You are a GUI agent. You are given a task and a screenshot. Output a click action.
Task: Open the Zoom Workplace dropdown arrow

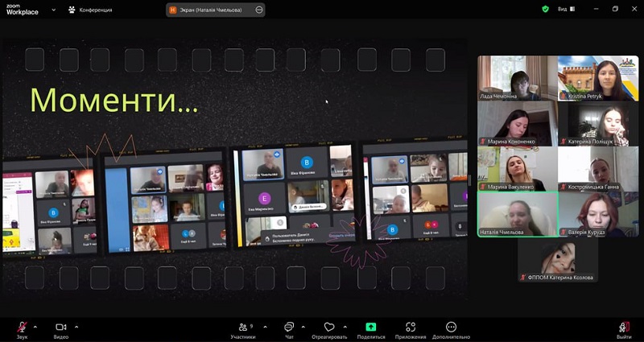click(53, 10)
